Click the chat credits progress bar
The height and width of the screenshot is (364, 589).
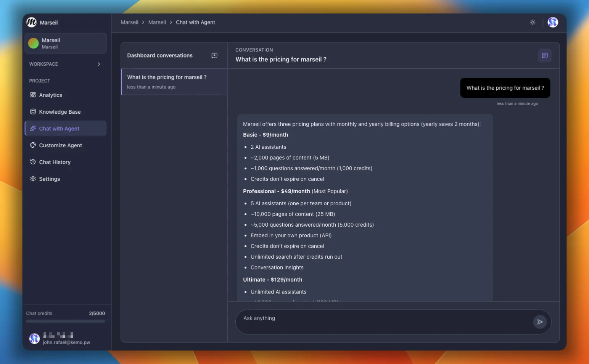66,321
